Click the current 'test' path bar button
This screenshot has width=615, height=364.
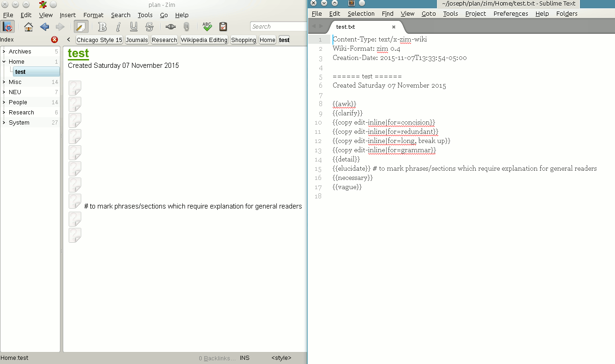pyautogui.click(x=284, y=40)
